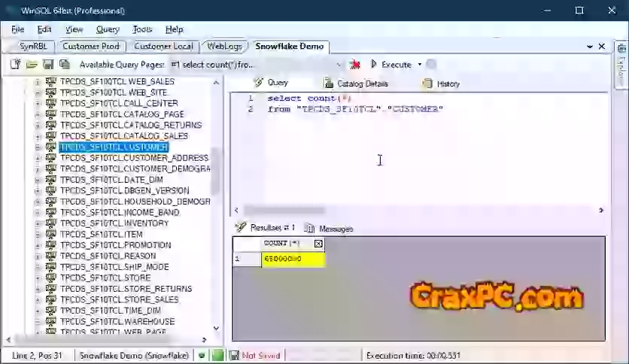The image size is (629, 364).
Task: Click the save disk icon in toolbar
Action: coord(48,65)
